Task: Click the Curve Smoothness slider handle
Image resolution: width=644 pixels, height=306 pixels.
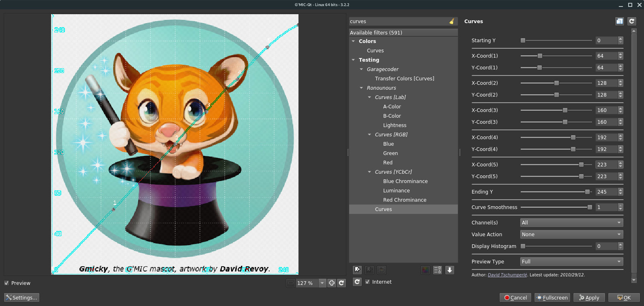Action: (590, 207)
